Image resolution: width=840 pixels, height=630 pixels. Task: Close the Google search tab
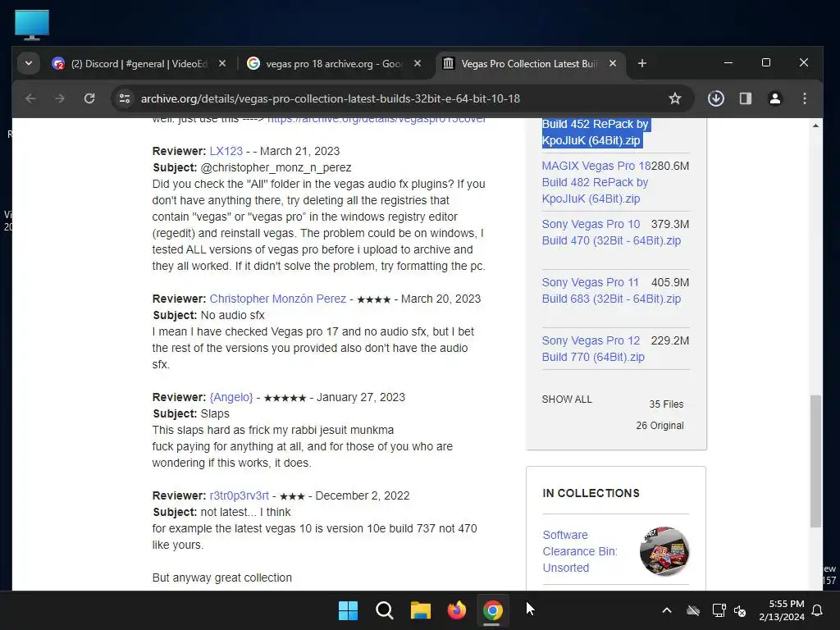pyautogui.click(x=418, y=64)
